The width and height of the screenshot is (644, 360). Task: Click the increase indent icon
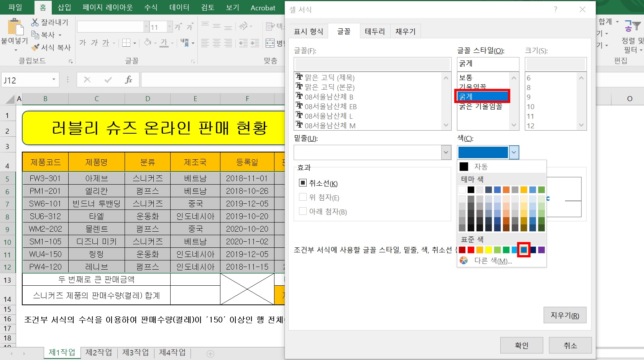click(x=255, y=43)
